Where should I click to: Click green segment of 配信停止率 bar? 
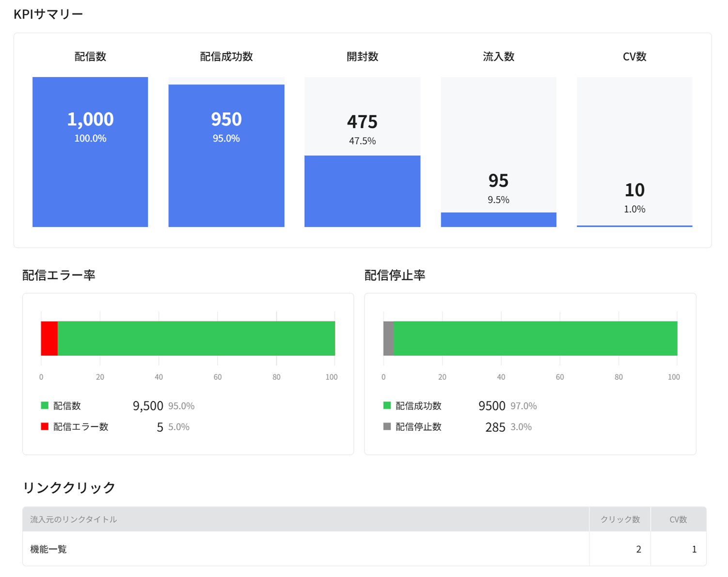(x=535, y=338)
